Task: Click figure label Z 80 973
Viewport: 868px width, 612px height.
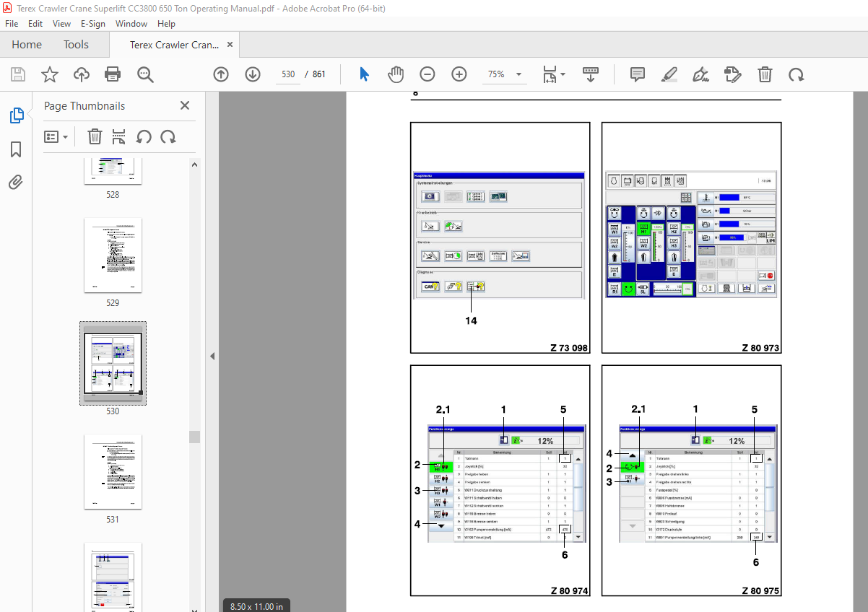Action: click(x=760, y=348)
